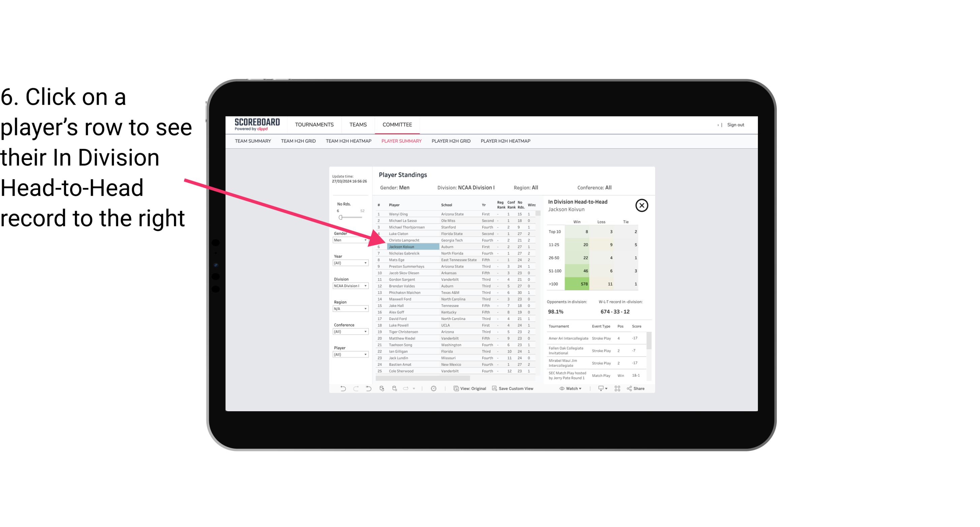The height and width of the screenshot is (527, 980).
Task: Switch to Player H2H Heatmap tab
Action: [506, 141]
